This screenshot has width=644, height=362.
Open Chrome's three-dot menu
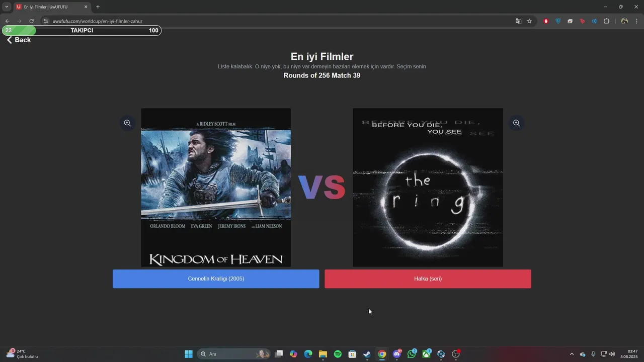tap(637, 21)
